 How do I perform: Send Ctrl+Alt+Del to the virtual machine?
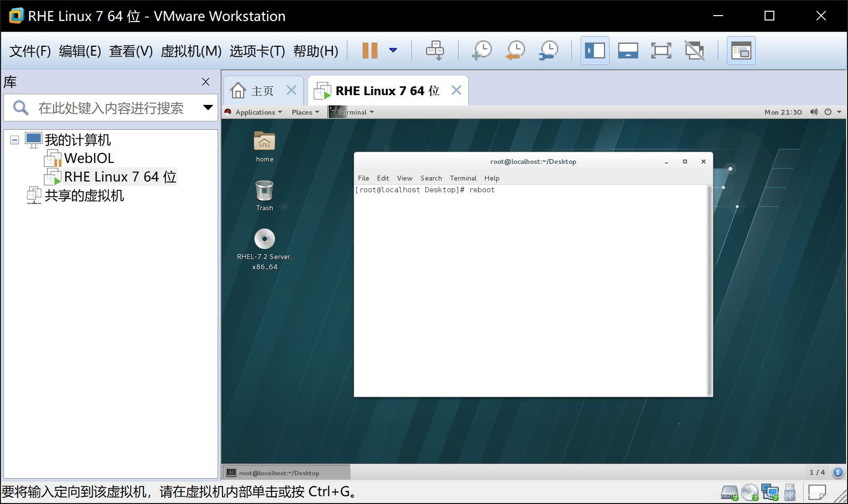435,50
